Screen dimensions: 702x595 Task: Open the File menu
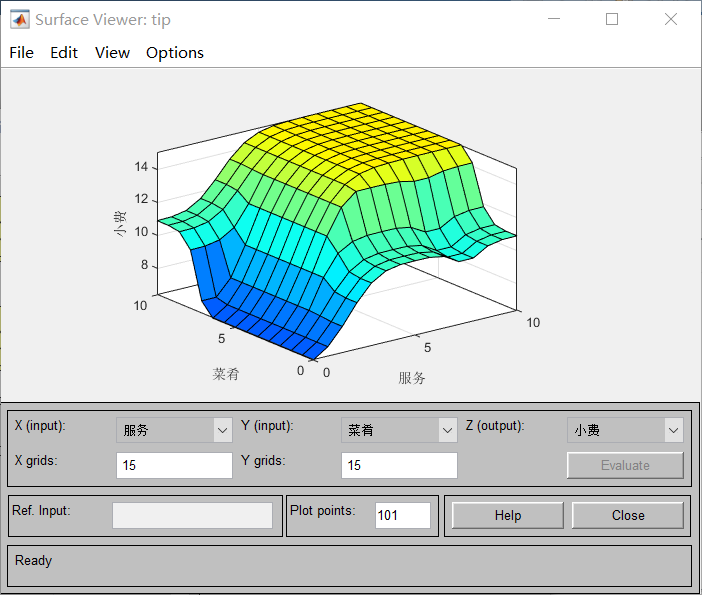[x=21, y=53]
